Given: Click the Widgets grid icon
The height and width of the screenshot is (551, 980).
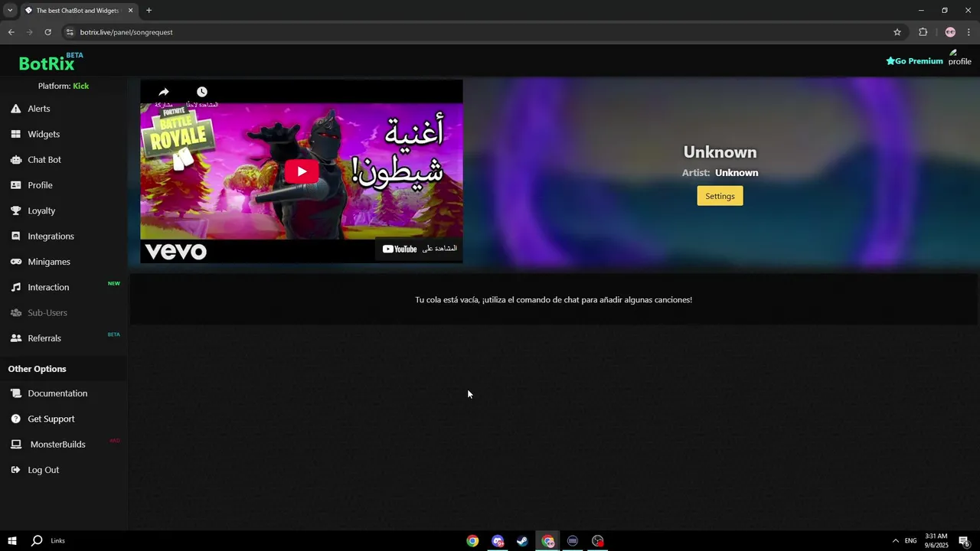Looking at the screenshot, I should coord(15,134).
